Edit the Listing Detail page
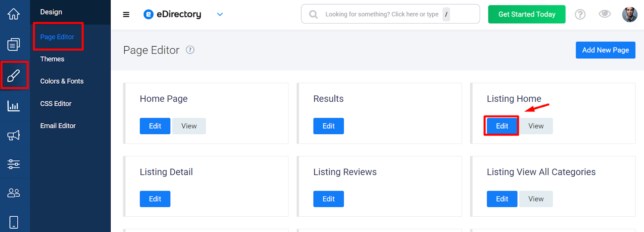 pos(155,199)
